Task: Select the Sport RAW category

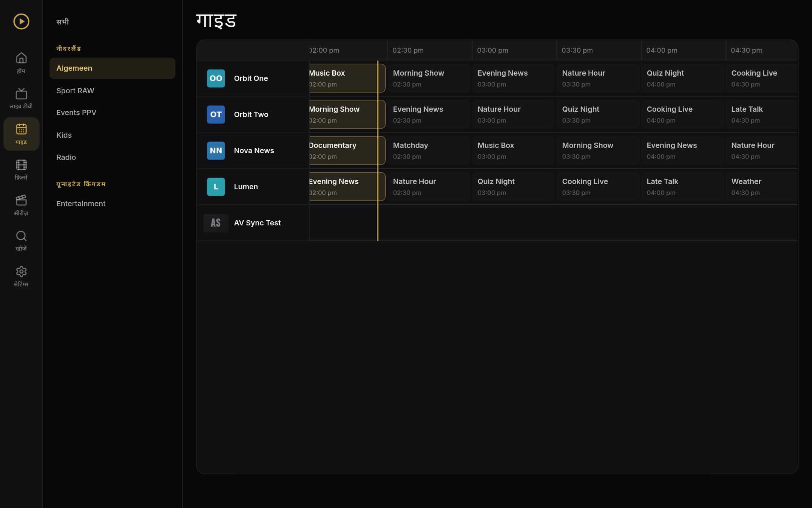Action: pos(112,91)
